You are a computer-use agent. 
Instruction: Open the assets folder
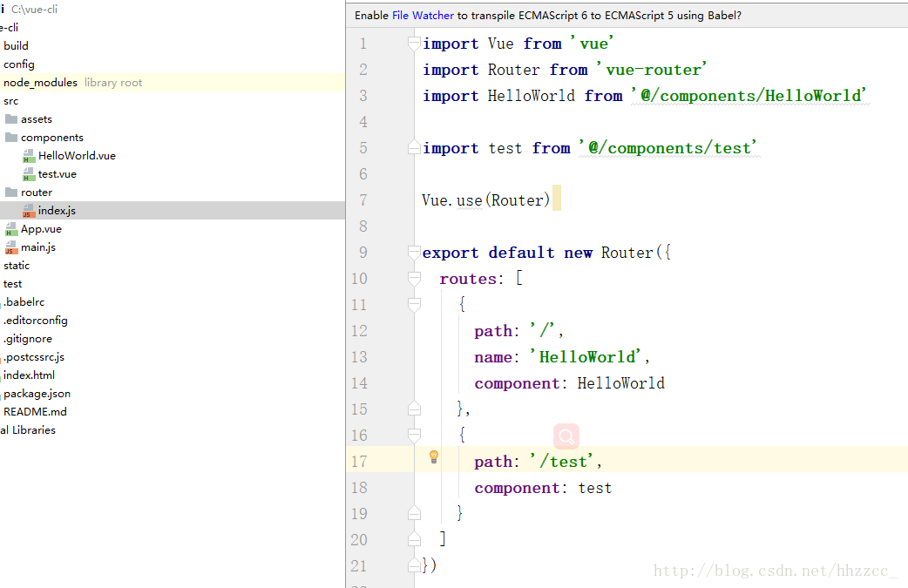pos(37,119)
